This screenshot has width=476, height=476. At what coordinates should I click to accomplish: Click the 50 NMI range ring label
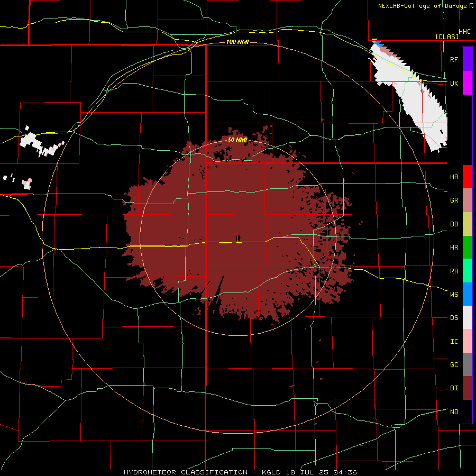tap(237, 140)
